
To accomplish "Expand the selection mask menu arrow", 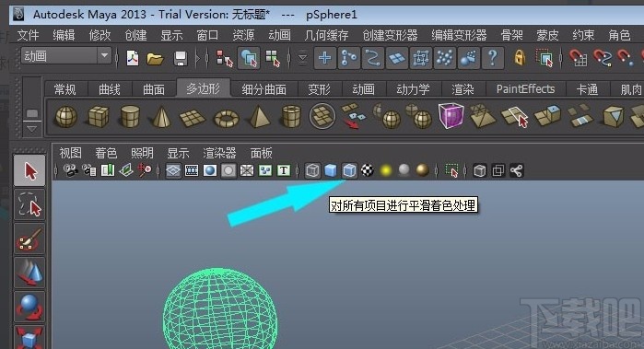I will tap(302, 58).
